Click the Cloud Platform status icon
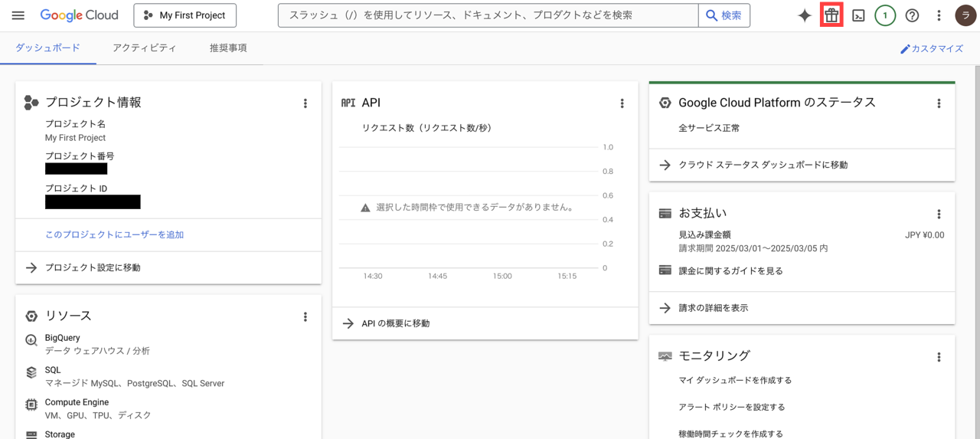 pyautogui.click(x=665, y=103)
